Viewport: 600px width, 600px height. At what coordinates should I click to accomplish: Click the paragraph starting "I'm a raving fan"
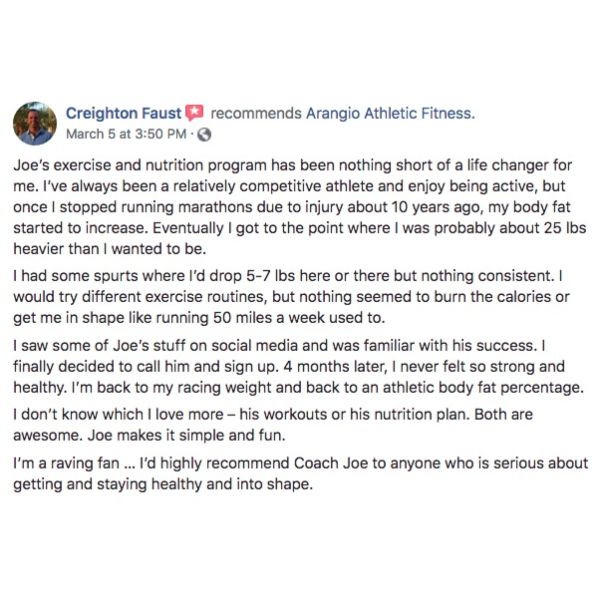(x=300, y=474)
